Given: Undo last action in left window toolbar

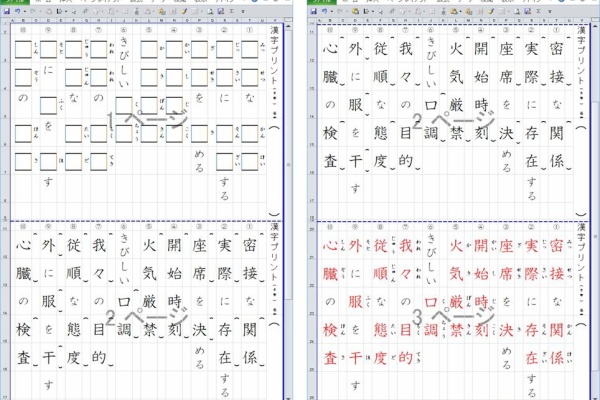Looking at the screenshot, I should point(17,11).
